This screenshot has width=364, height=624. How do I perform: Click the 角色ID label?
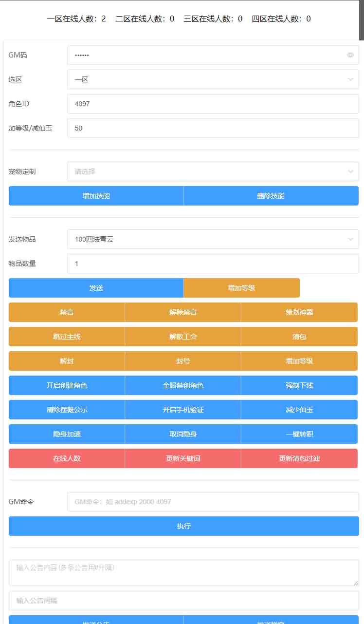point(19,104)
